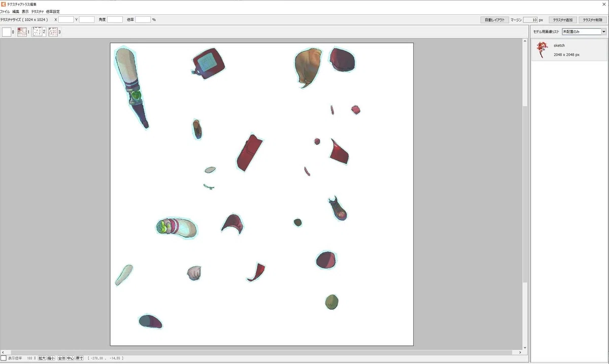Select the striped sleeve piece with green gem
The height and width of the screenshot is (364, 609).
coord(177,227)
